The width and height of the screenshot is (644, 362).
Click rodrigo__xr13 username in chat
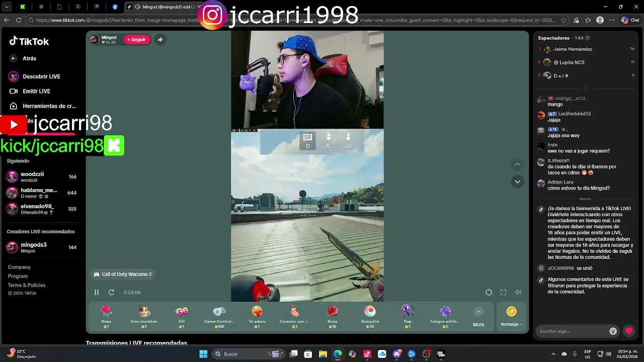(x=570, y=99)
